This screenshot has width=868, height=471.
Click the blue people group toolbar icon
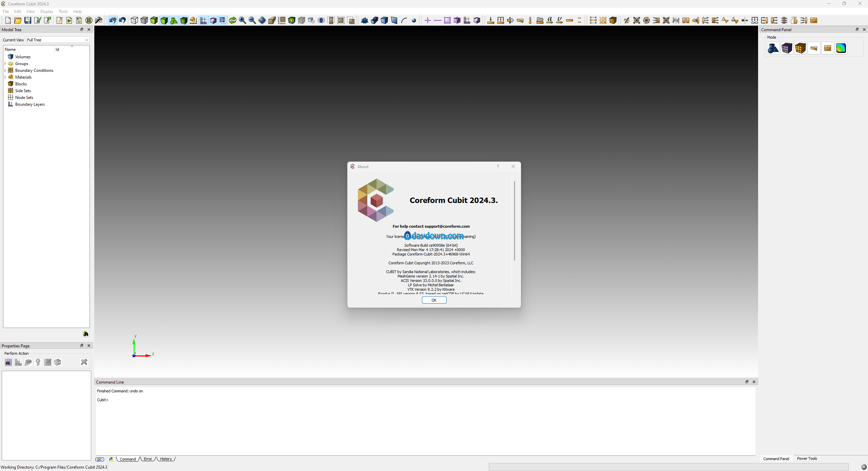click(365, 20)
